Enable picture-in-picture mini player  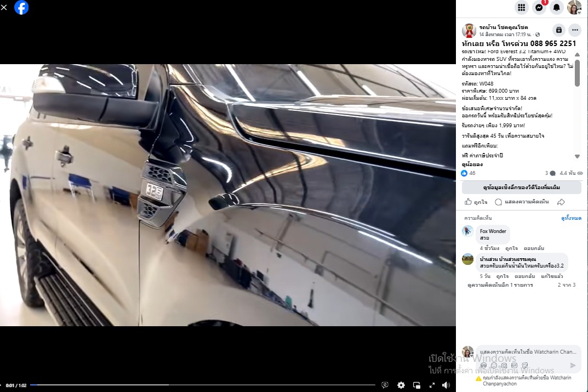416,385
